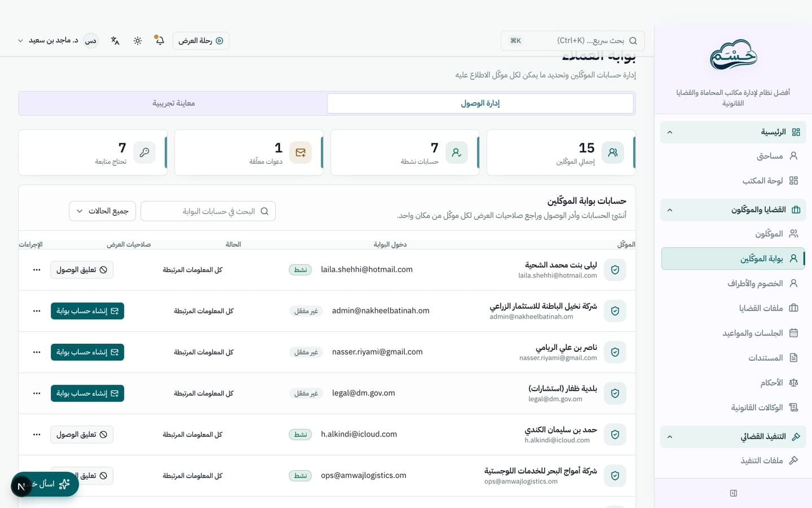
Task: Click shield icon for ناصر بن علي الريامي
Action: pos(615,352)
